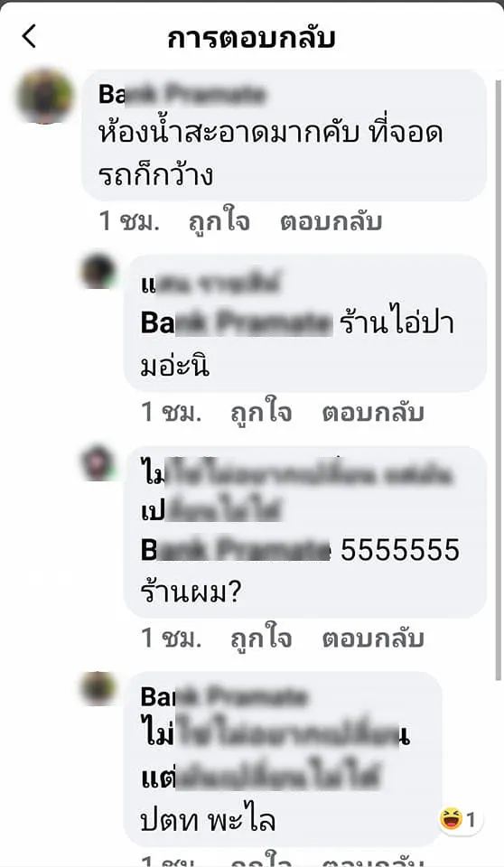The width and height of the screenshot is (504, 867).
Task: Open the second reply's small avatar
Action: click(x=98, y=462)
